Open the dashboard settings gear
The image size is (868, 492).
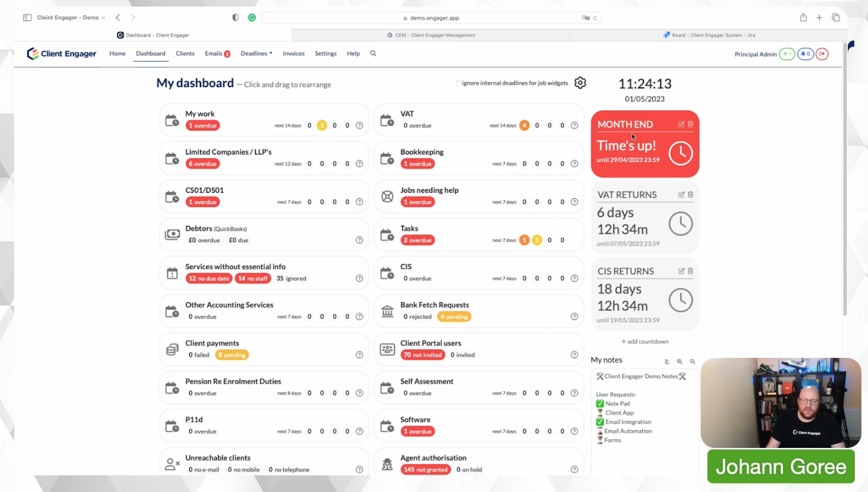[580, 83]
